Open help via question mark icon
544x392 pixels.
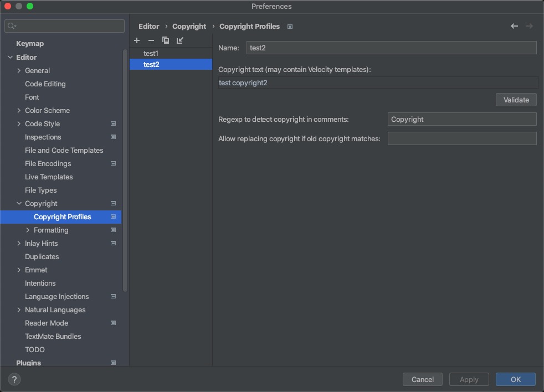[x=14, y=379]
